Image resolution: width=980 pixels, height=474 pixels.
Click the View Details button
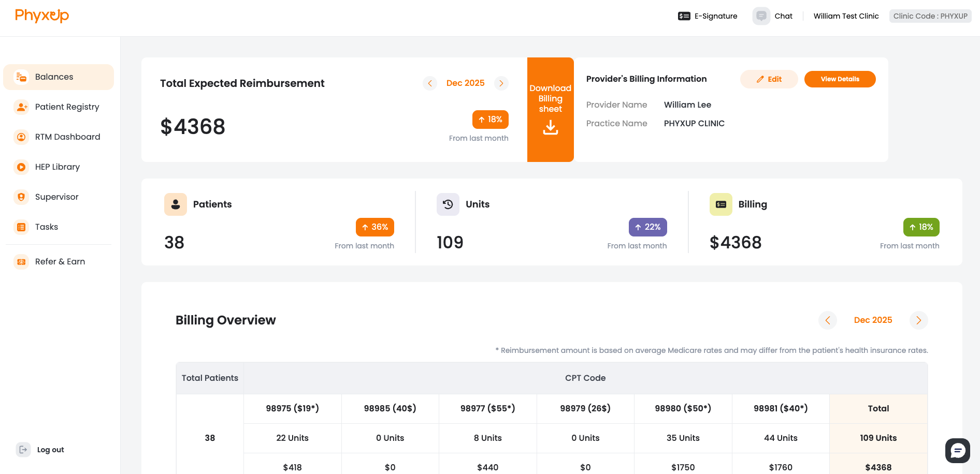tap(840, 79)
